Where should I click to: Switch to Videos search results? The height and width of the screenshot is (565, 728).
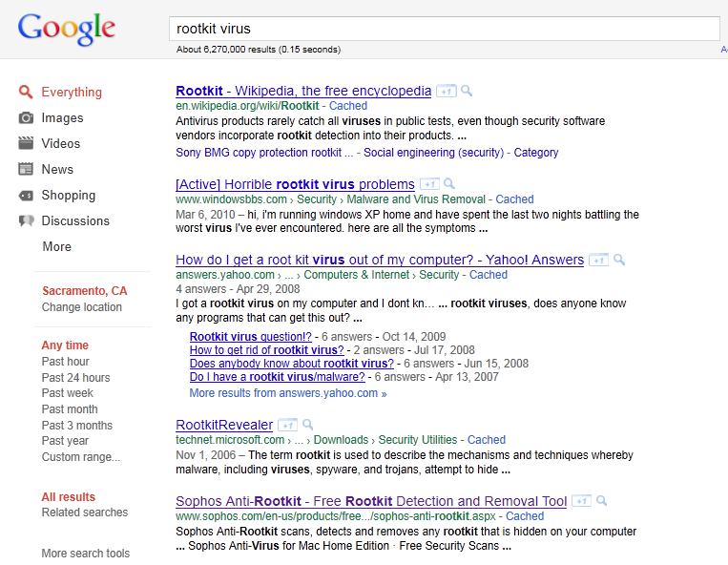[61, 143]
